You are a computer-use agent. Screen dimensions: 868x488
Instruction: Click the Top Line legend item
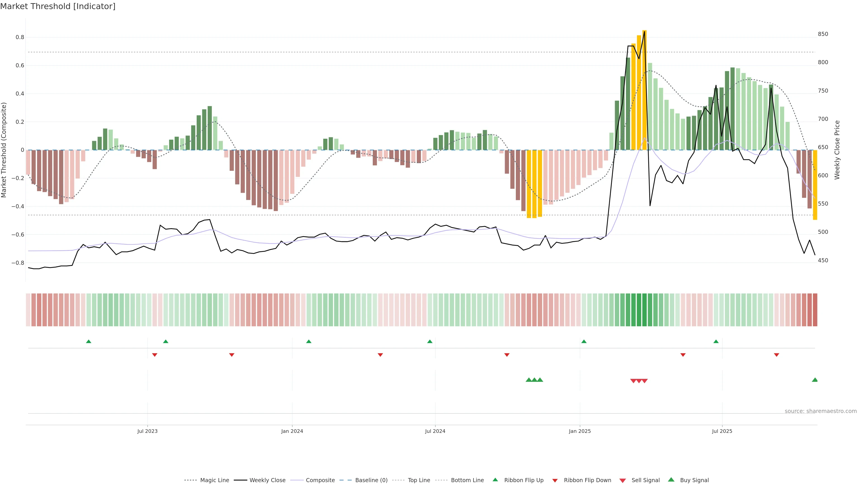[419, 480]
